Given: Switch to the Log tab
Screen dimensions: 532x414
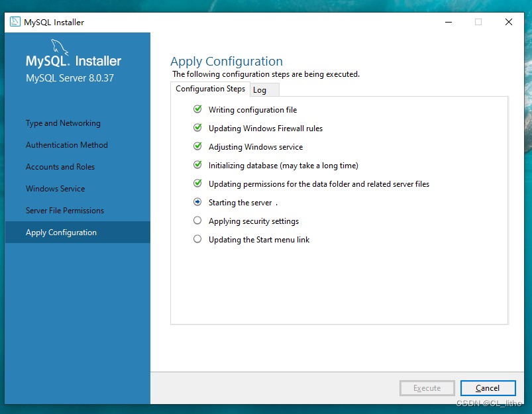Looking at the screenshot, I should (264, 90).
